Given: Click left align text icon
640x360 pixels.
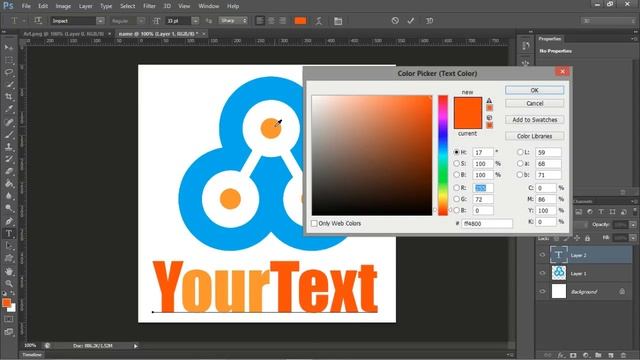Looking at the screenshot, I should (260, 20).
